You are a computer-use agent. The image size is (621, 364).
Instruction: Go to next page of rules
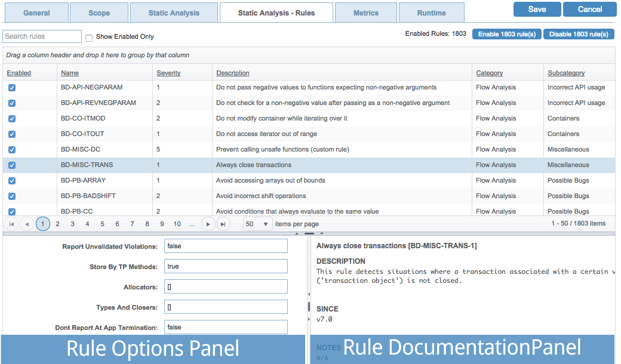tap(208, 224)
